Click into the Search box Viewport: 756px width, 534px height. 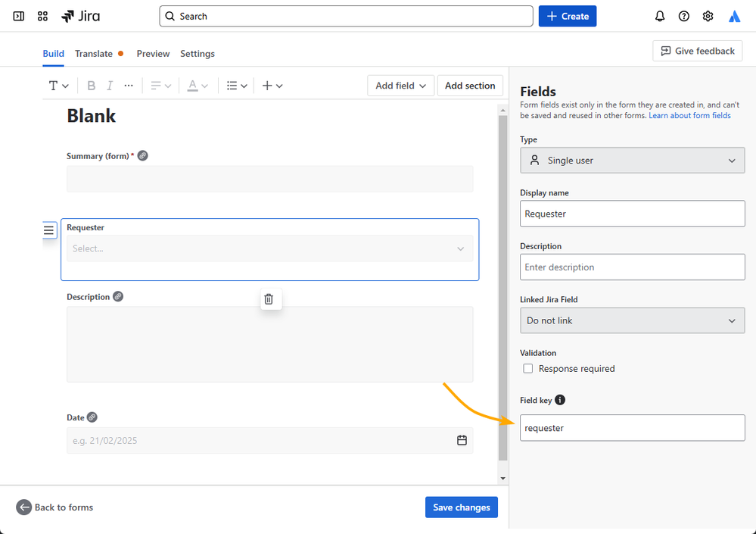346,16
